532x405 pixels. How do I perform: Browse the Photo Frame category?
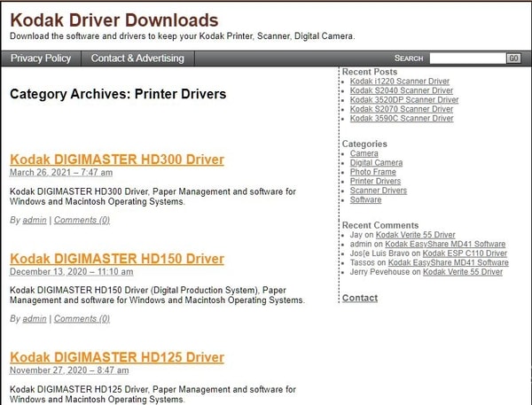(x=373, y=172)
